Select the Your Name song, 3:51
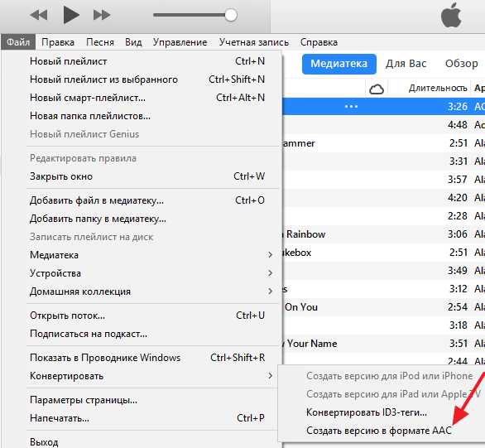The height and width of the screenshot is (448, 485). pos(384,344)
